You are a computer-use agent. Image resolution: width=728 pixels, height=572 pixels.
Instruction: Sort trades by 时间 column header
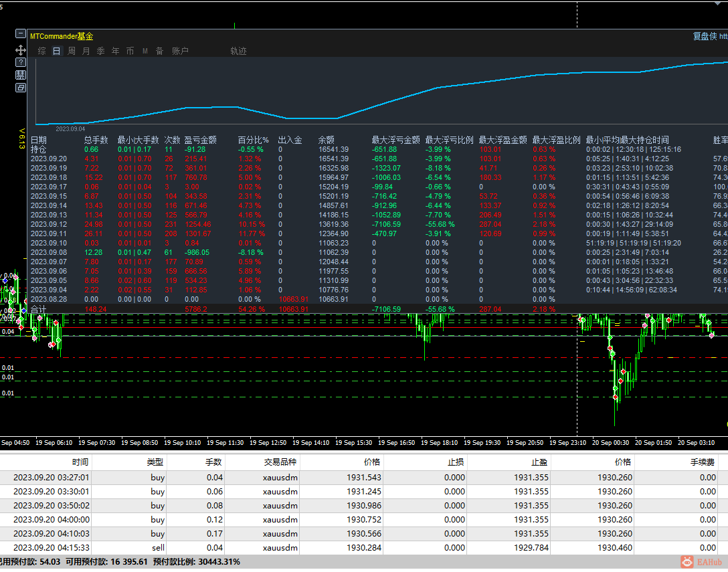[80, 462]
